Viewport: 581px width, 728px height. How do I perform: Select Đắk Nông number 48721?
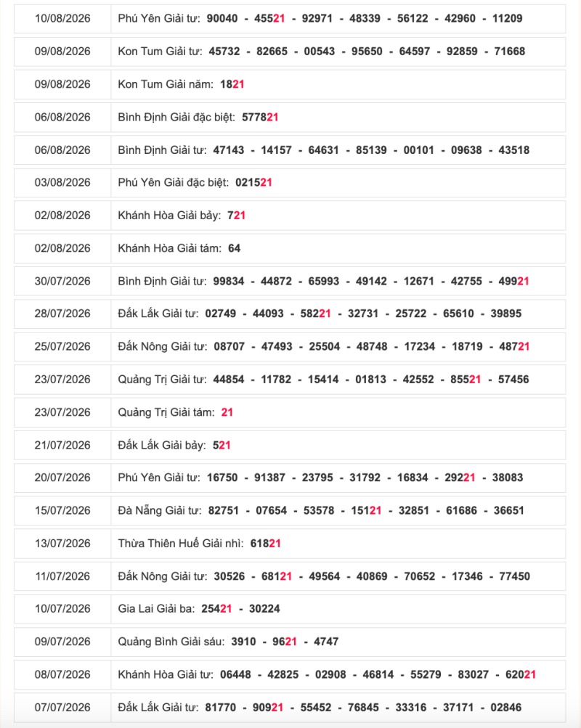[x=514, y=346]
